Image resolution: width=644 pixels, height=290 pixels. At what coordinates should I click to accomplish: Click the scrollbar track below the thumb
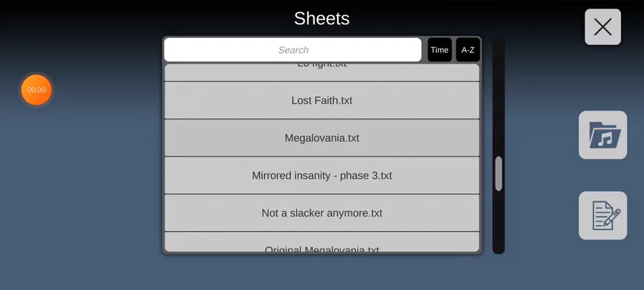[x=499, y=222]
